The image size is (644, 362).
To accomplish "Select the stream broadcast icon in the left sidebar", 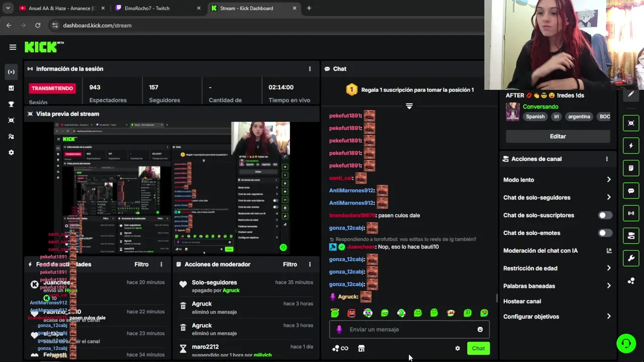I will [x=11, y=72].
